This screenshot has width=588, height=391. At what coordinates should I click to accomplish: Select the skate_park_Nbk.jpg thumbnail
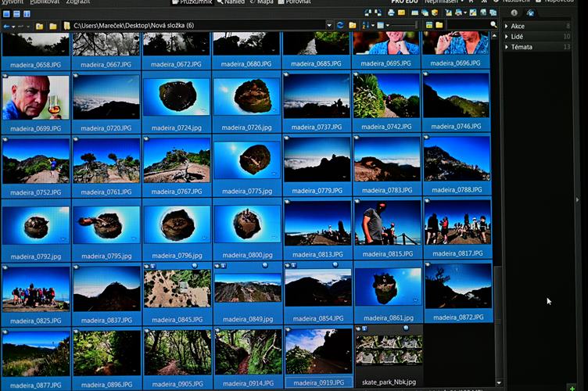[x=389, y=351]
